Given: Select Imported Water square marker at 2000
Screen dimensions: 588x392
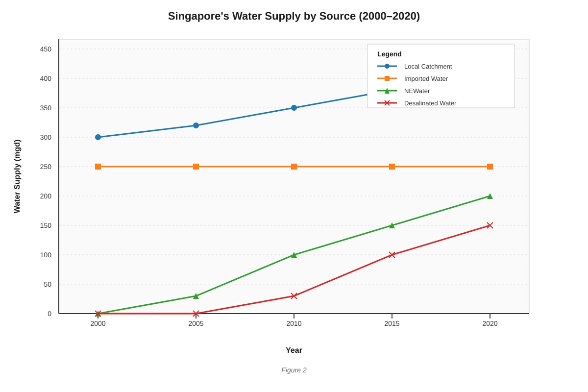Looking at the screenshot, I should pyautogui.click(x=98, y=167).
